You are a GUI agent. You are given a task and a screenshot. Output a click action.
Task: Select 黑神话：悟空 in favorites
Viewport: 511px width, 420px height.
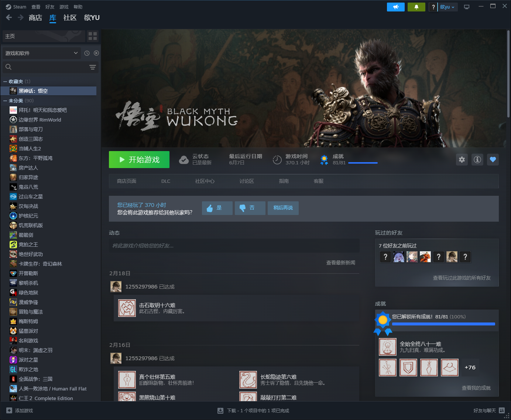tap(49, 91)
